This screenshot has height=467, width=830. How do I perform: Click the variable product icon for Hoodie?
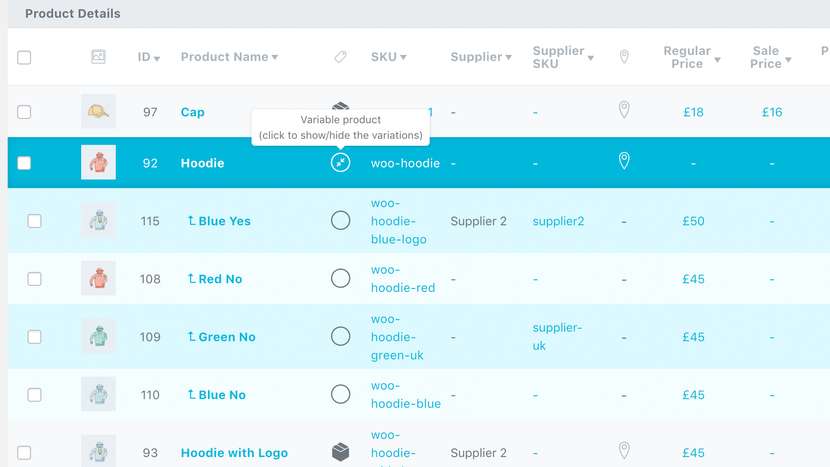(341, 162)
